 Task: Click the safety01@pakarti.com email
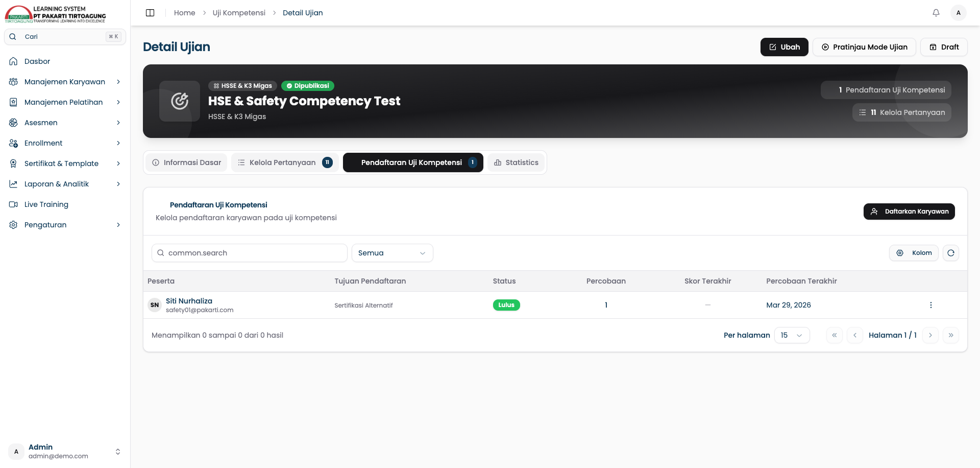[x=200, y=310]
